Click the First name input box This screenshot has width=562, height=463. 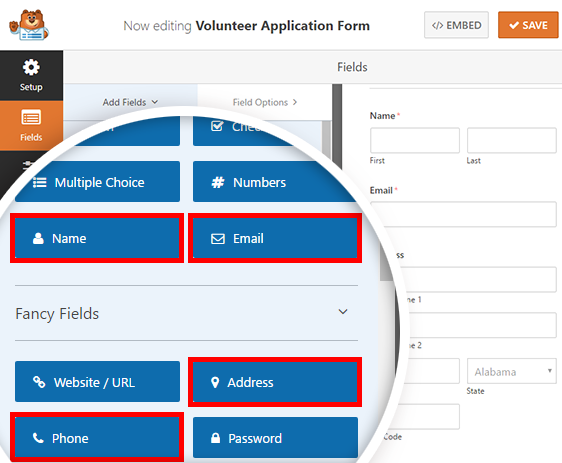click(x=415, y=140)
